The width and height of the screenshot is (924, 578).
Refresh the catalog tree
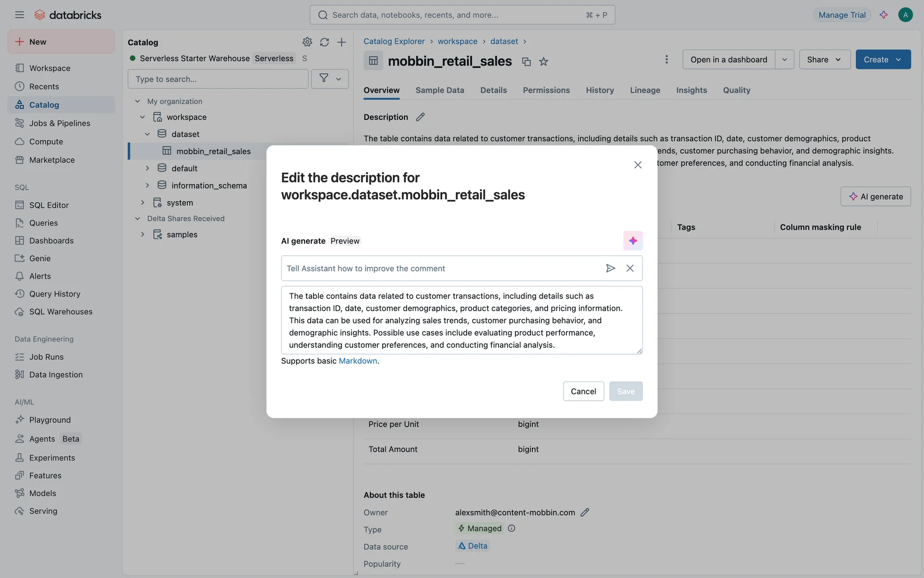(324, 42)
